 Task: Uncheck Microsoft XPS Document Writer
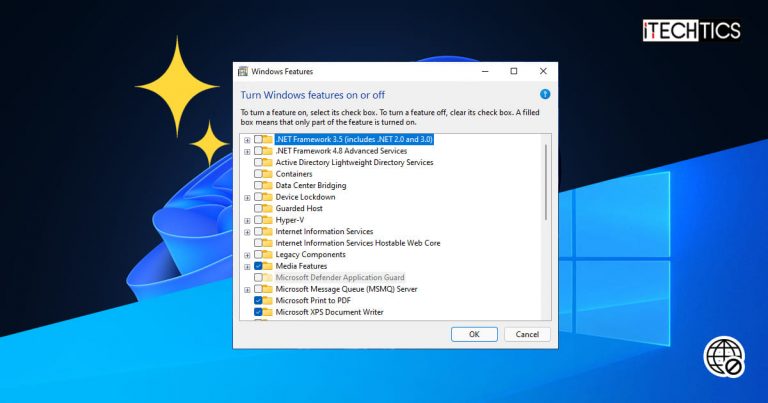tap(258, 312)
